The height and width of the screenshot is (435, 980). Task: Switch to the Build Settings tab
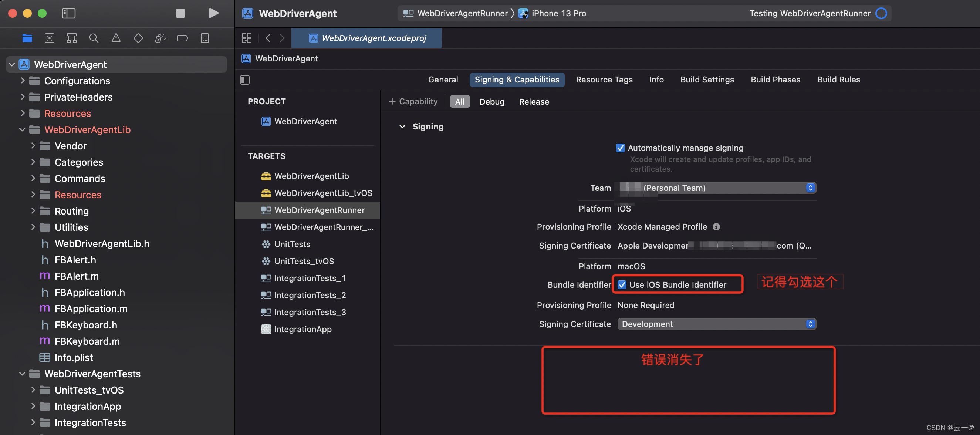coord(707,80)
